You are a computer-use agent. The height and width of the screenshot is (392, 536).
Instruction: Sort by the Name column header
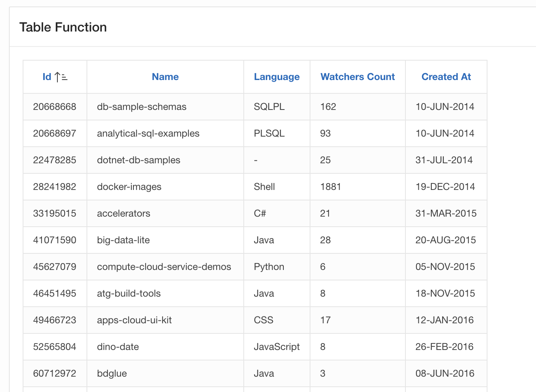[x=165, y=77]
